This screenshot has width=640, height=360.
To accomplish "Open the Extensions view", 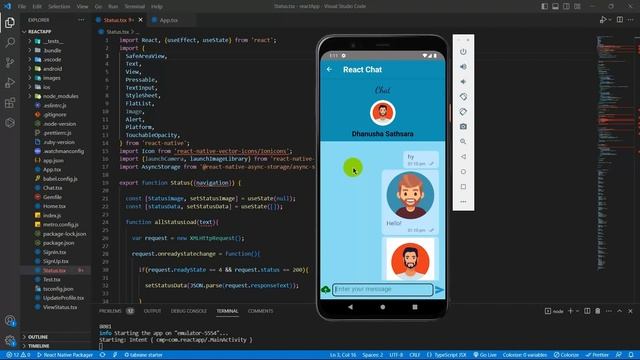I will 10,102.
